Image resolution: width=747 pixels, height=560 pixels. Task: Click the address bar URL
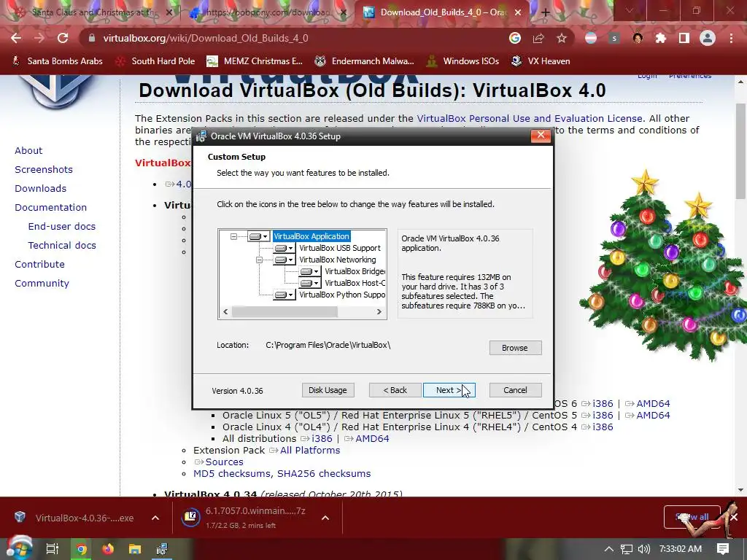pyautogui.click(x=206, y=38)
